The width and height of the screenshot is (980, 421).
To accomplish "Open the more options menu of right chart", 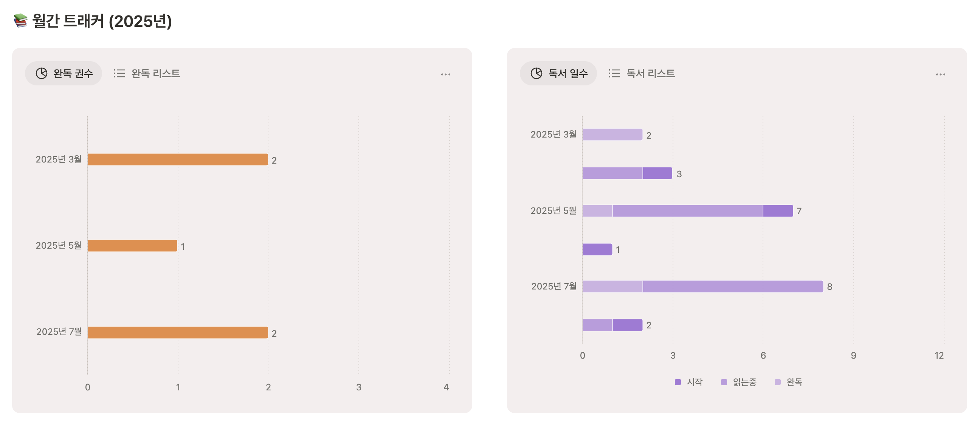I will coord(940,74).
